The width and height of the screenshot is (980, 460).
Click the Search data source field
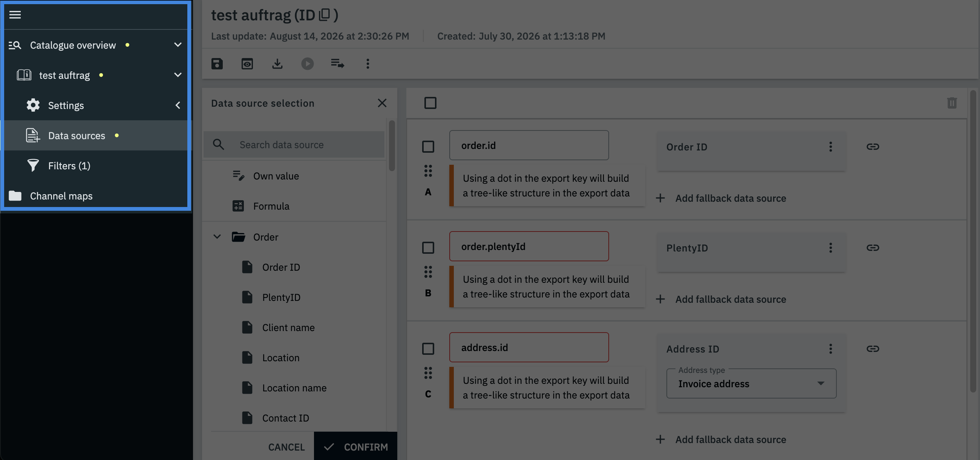tap(294, 144)
